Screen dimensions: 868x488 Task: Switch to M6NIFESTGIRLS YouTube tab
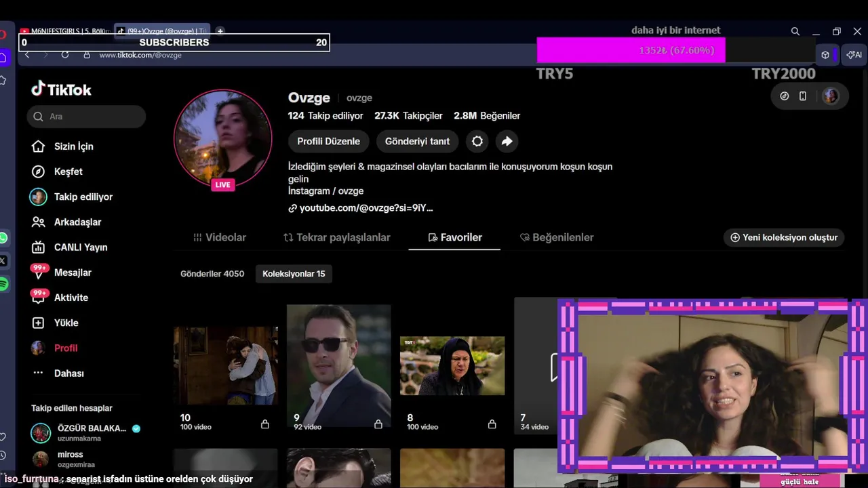tap(64, 31)
